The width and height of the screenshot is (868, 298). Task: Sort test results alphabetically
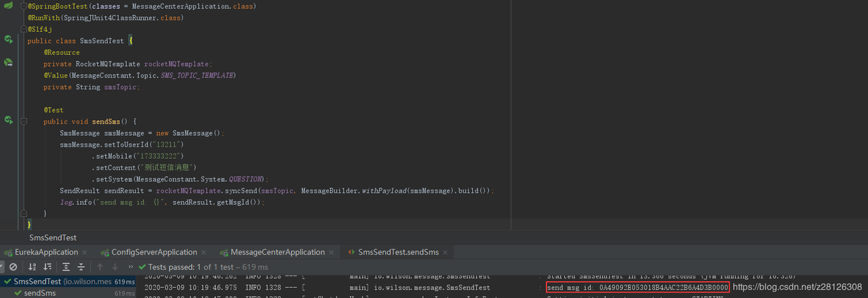(32, 267)
